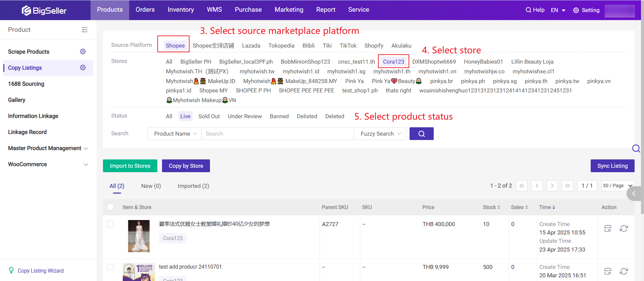Open Copy Listings settings gear
Viewport: 644px width, 281px height.
pos(83,68)
